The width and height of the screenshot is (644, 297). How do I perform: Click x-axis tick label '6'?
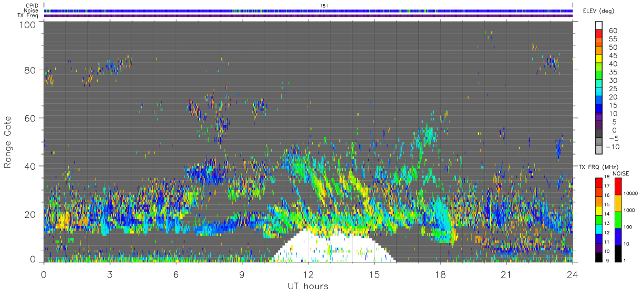point(176,274)
